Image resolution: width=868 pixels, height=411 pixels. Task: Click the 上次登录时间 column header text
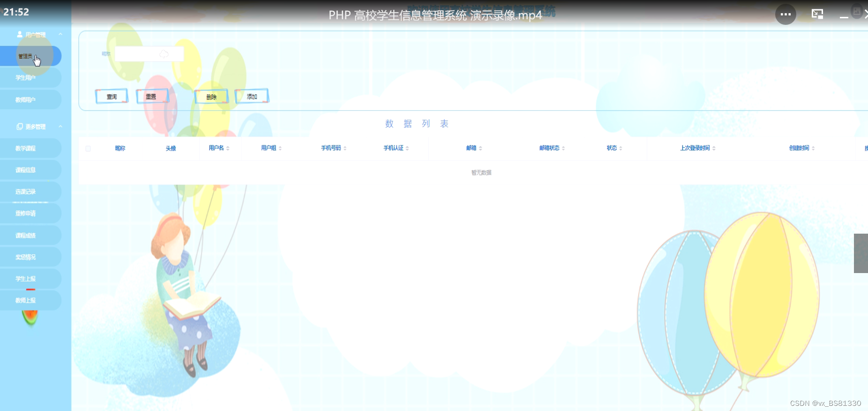point(695,148)
